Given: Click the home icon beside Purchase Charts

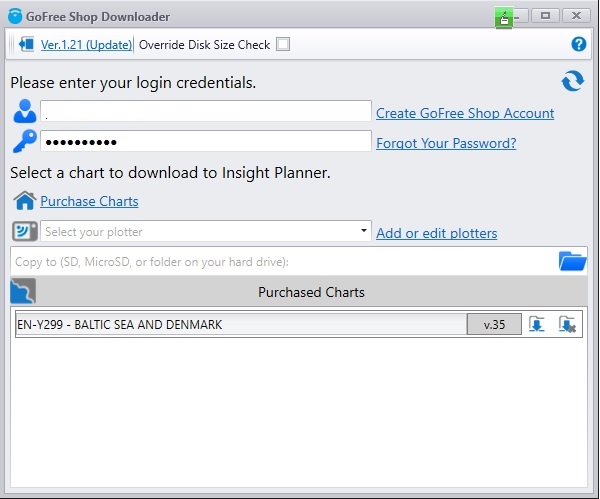Looking at the screenshot, I should point(24,201).
